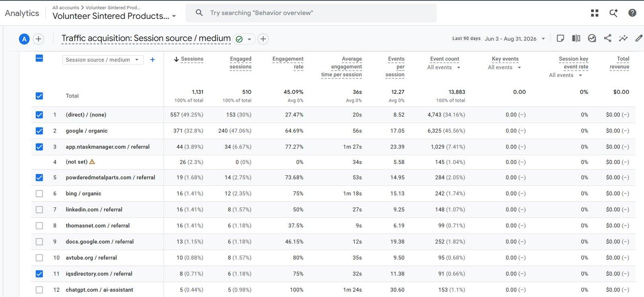
Task: Customize report with pencil icon
Action: click(639, 38)
